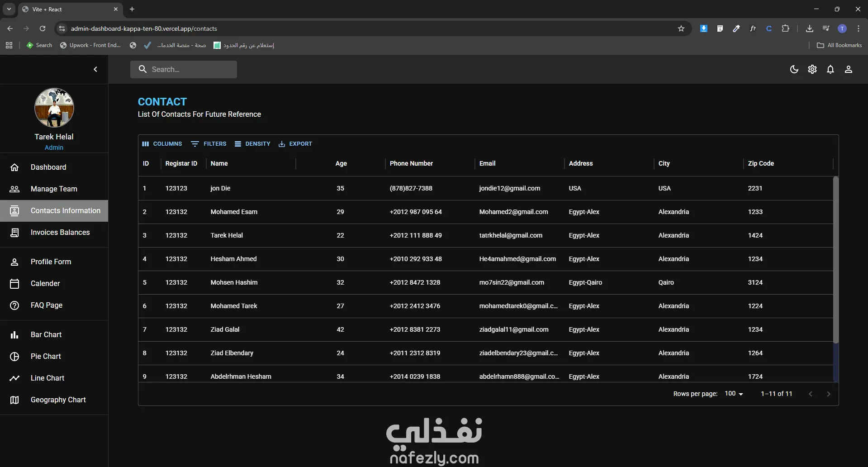Go to Manage Team page

point(54,189)
